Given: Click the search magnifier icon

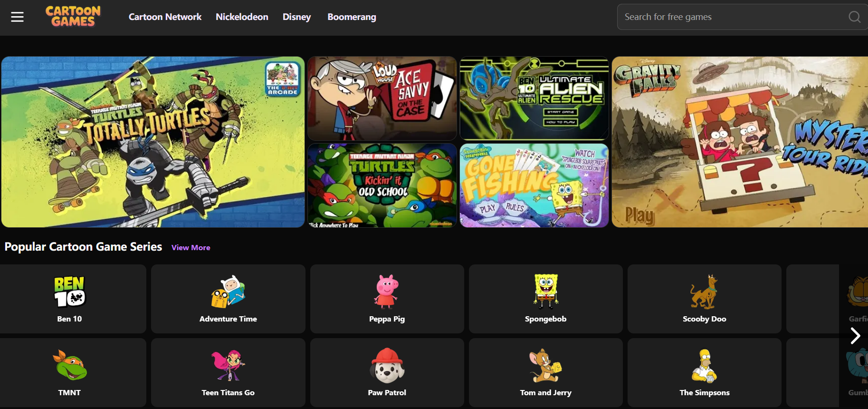Looking at the screenshot, I should (854, 17).
